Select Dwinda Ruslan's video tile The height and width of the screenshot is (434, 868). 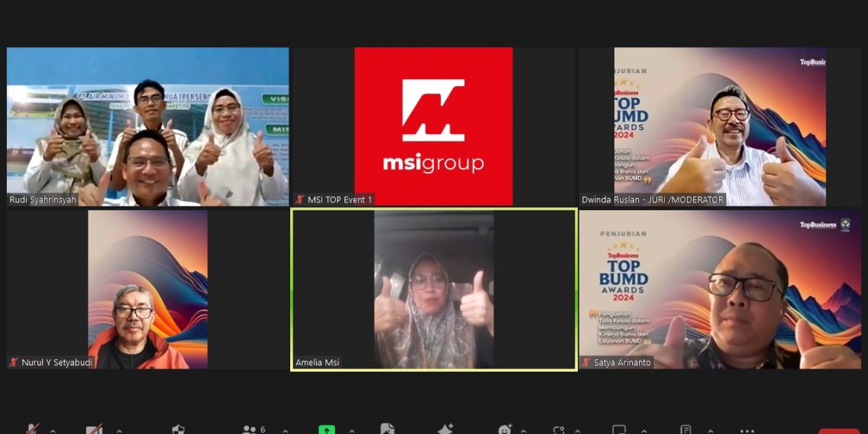pyautogui.click(x=720, y=126)
